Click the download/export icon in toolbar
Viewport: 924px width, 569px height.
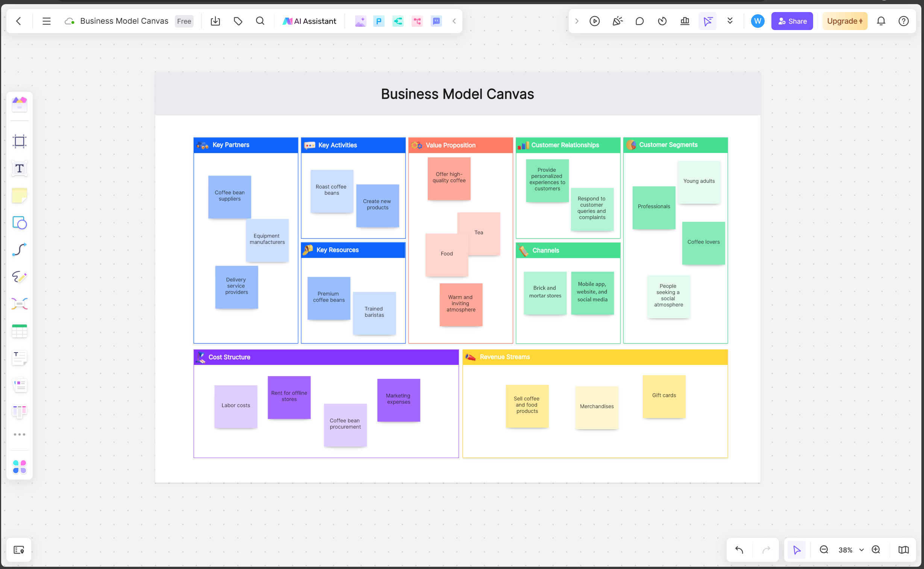(x=215, y=21)
